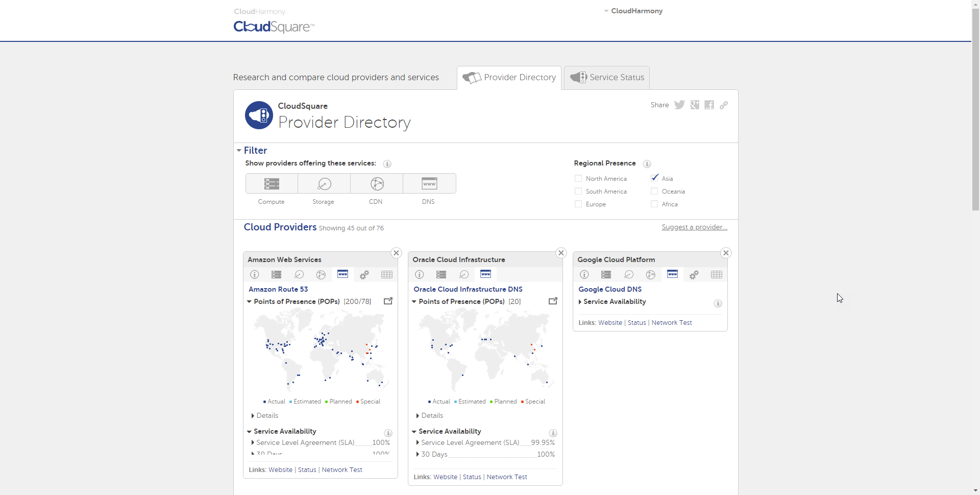Image resolution: width=980 pixels, height=495 pixels.
Task: Enable Oceania region checkbox
Action: click(x=654, y=191)
